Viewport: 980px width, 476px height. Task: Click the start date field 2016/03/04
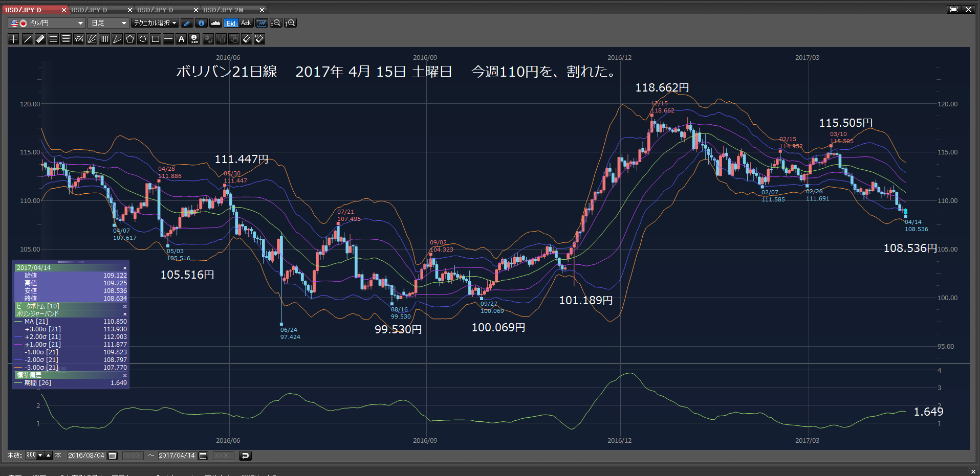click(x=86, y=456)
